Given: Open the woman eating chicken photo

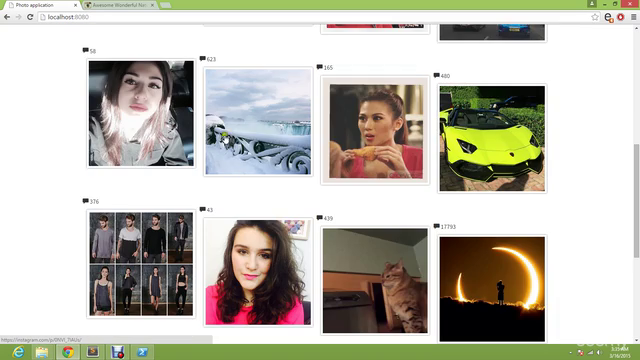Looking at the screenshot, I should point(375,130).
